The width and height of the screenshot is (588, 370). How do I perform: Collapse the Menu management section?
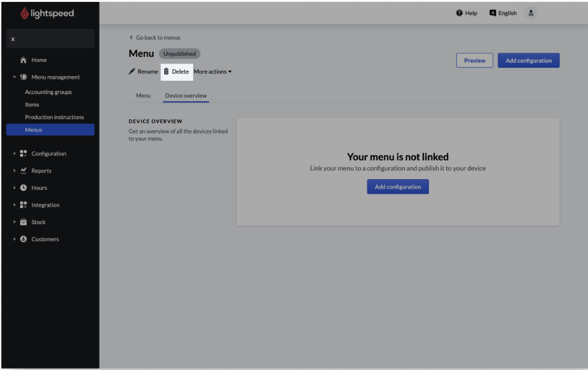coord(14,78)
